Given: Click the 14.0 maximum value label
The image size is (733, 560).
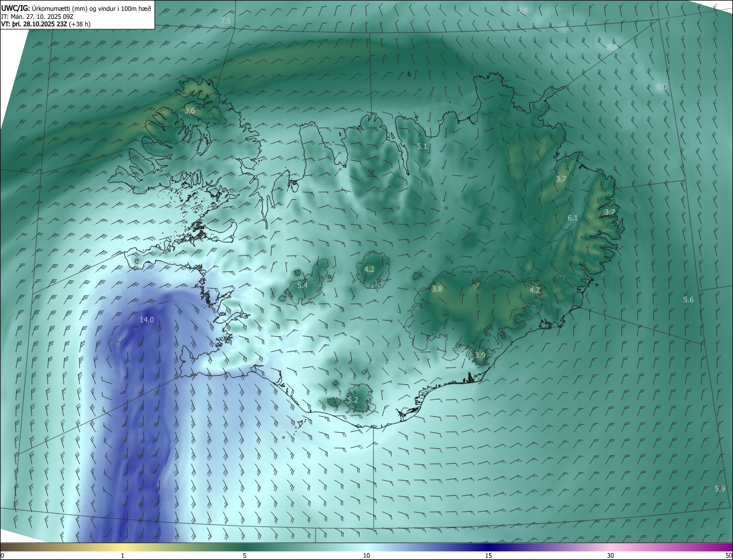Looking at the screenshot, I should coord(147,320).
